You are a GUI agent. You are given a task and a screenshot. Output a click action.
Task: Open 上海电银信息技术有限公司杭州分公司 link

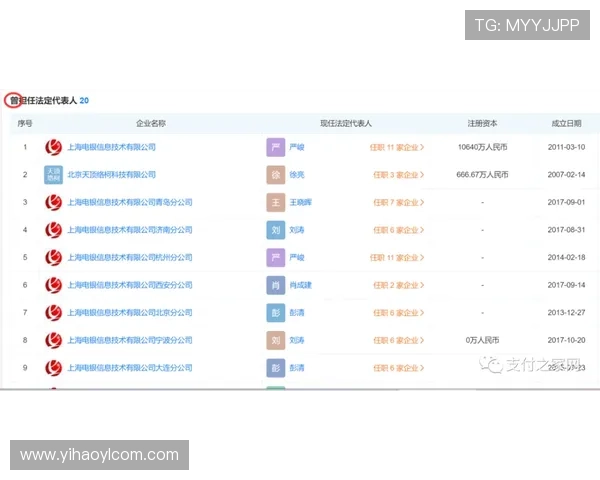click(x=130, y=257)
